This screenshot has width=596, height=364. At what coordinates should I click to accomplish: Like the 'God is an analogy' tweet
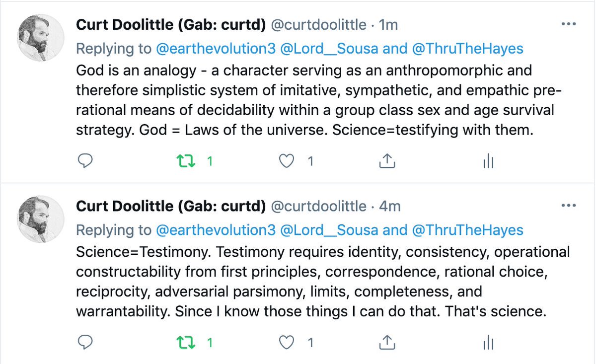286,161
